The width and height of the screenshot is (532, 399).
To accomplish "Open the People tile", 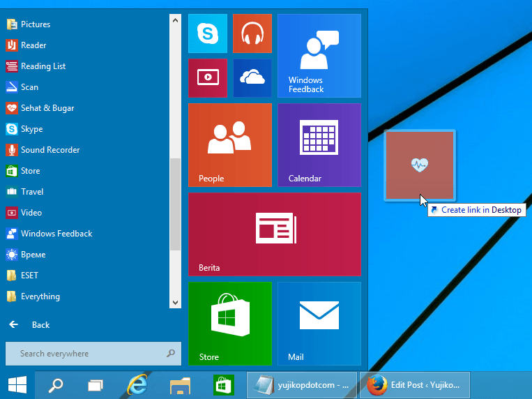I will 230,145.
